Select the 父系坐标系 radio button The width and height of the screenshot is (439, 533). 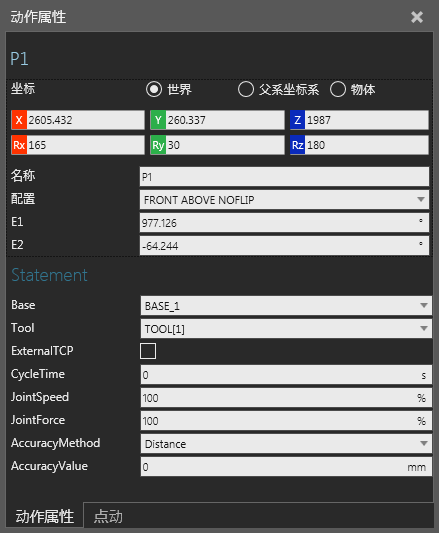click(x=246, y=89)
